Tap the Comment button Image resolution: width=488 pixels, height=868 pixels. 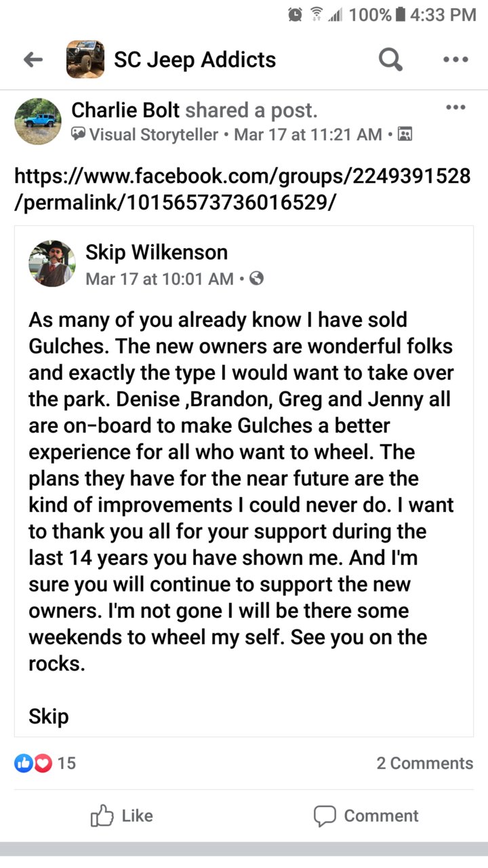[366, 816]
